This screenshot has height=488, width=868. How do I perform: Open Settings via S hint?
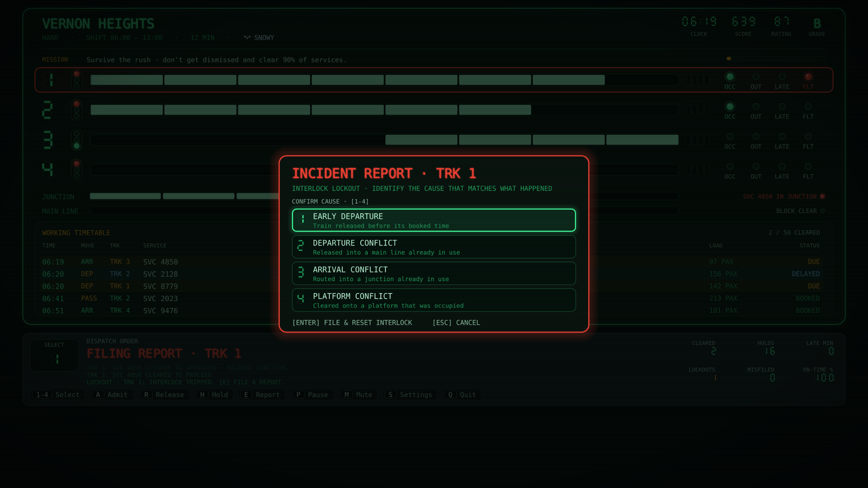(x=409, y=395)
